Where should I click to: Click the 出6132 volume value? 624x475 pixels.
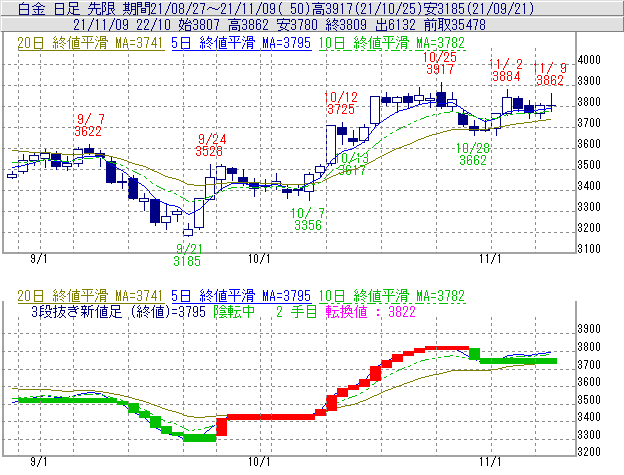tap(395, 25)
